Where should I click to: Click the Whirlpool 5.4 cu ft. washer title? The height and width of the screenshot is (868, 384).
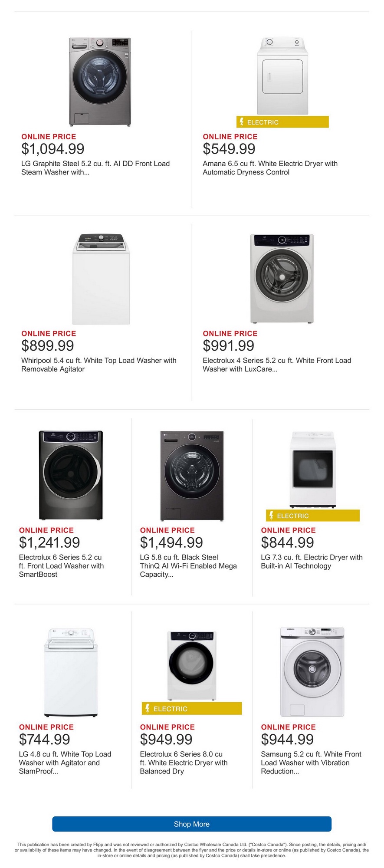pos(99,365)
